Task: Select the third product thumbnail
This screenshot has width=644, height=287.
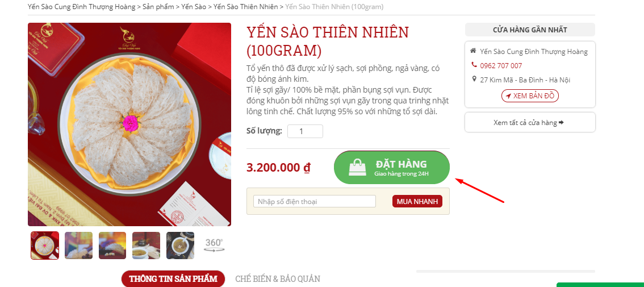Action: point(112,246)
